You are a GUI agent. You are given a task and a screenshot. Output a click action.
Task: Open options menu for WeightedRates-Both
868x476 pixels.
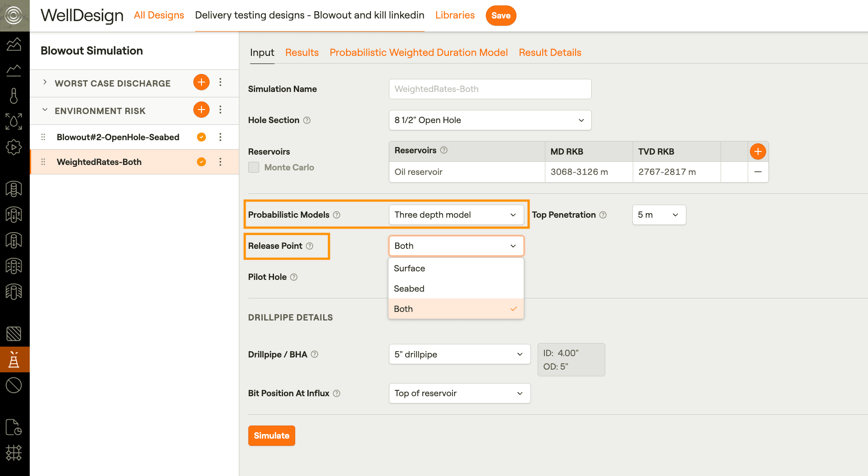click(x=220, y=162)
